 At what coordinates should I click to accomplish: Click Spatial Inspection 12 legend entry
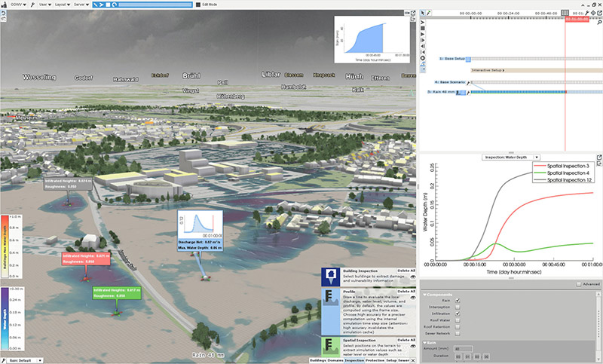563,180
